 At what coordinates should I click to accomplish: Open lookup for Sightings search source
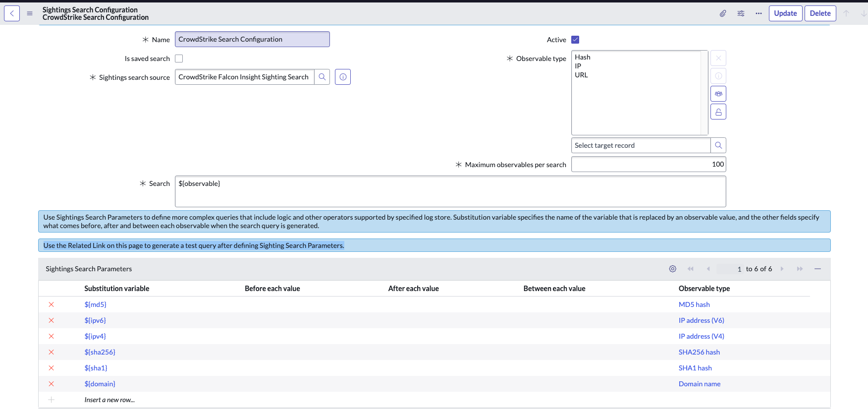(x=322, y=77)
